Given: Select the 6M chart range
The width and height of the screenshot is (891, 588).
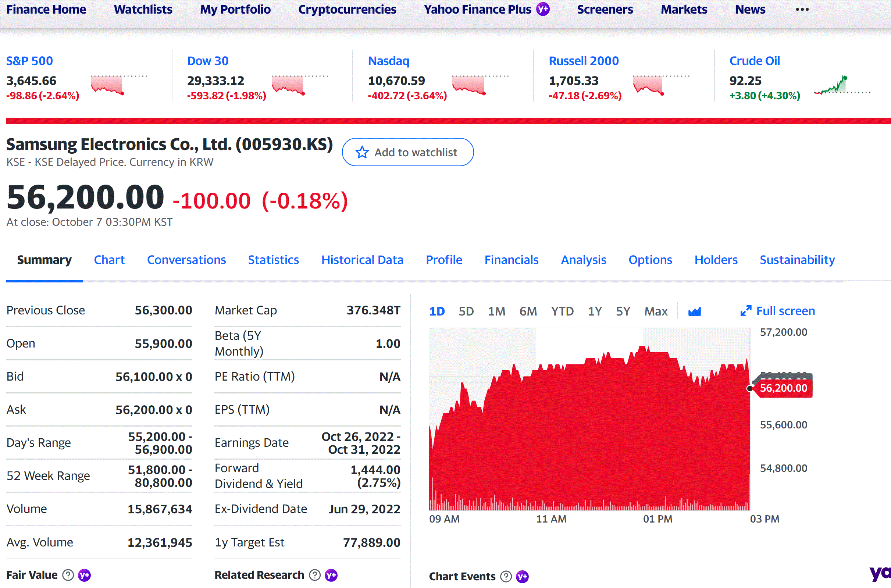Looking at the screenshot, I should click(528, 311).
